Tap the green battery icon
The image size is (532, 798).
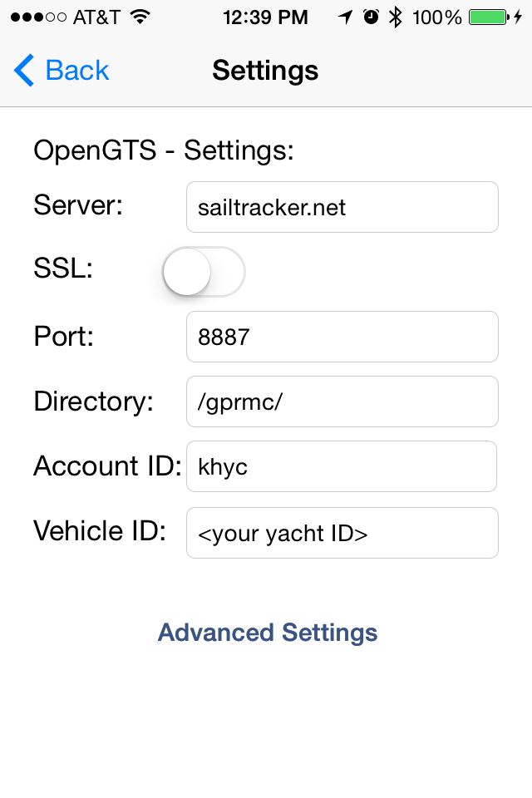(x=489, y=17)
